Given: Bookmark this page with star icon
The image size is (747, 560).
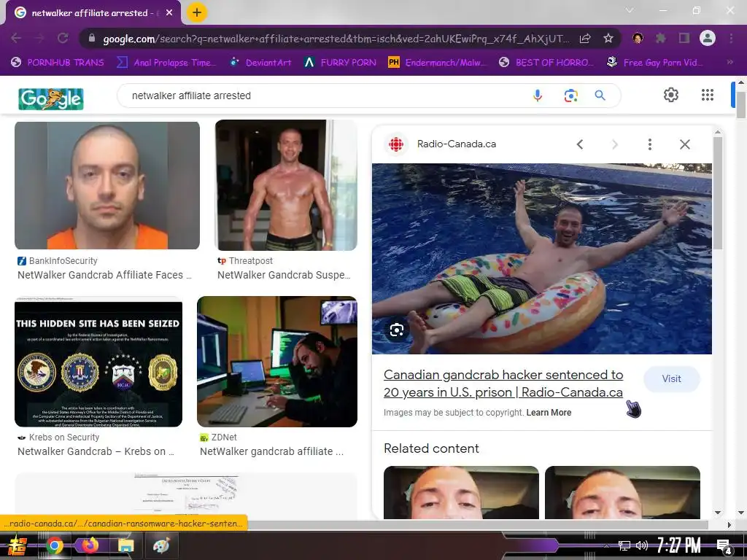Looking at the screenshot, I should click(608, 38).
